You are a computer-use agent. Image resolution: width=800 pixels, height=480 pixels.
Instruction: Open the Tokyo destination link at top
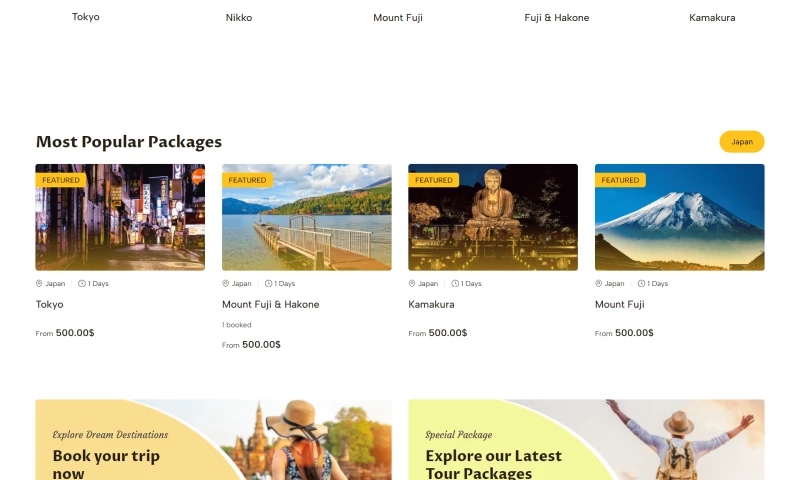(x=86, y=17)
